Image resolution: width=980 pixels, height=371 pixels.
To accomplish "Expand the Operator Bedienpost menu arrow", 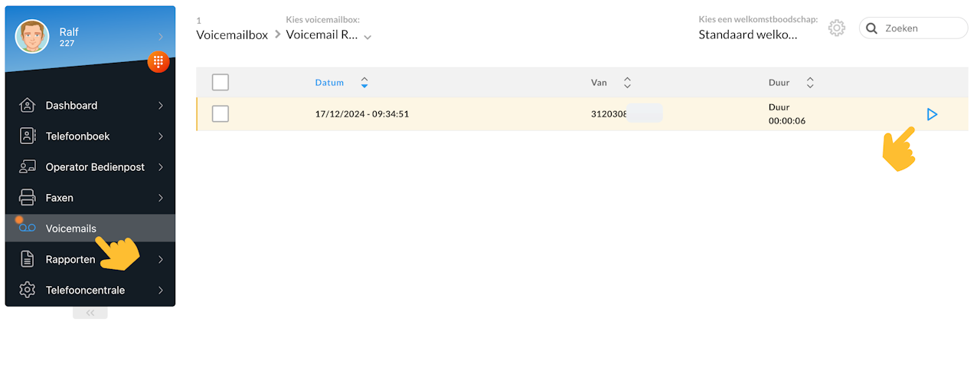I will tap(161, 167).
